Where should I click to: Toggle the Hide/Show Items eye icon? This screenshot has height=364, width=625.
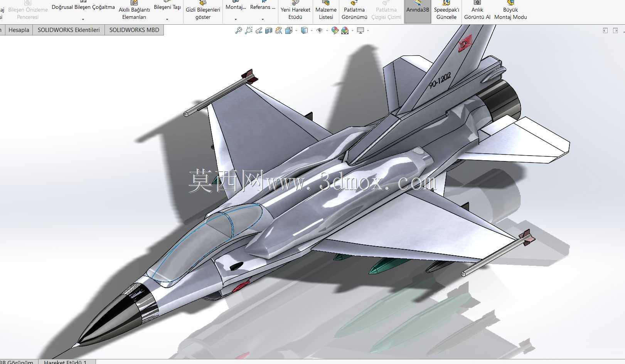320,30
